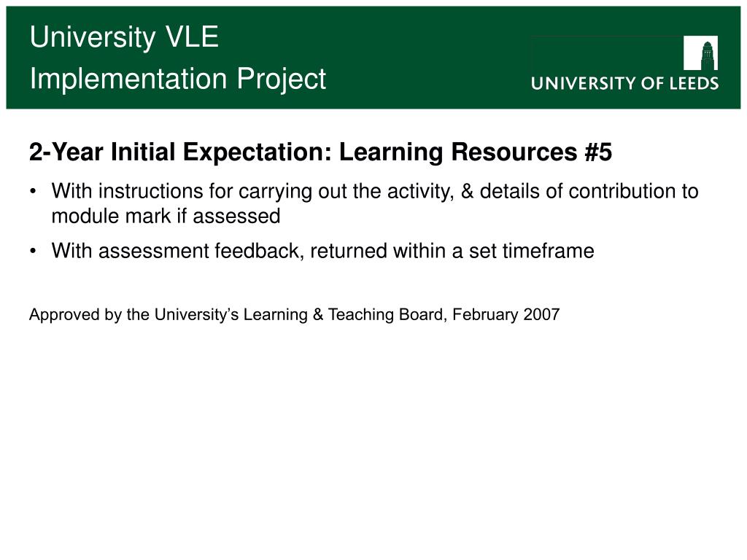Click the '2-Year Initial Expectation' heading
747x560 pixels.
click(x=181, y=152)
